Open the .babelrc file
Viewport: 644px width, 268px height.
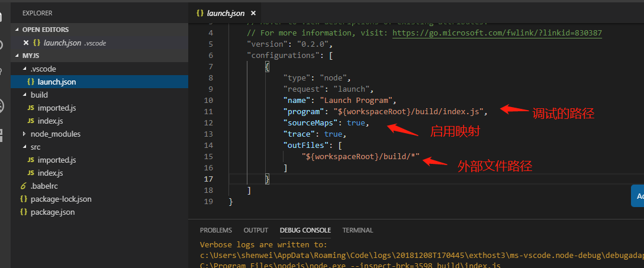coord(99,186)
